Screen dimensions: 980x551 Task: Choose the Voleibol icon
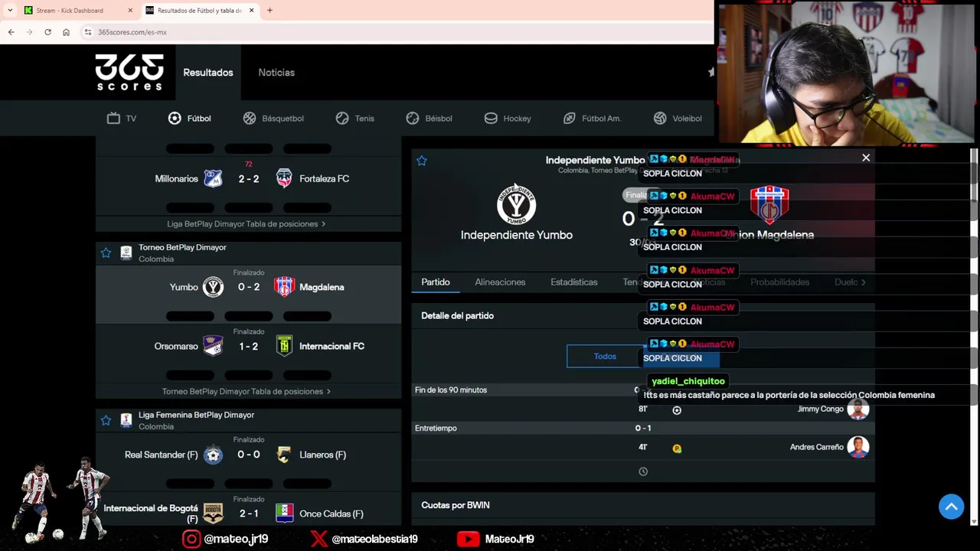(x=660, y=118)
